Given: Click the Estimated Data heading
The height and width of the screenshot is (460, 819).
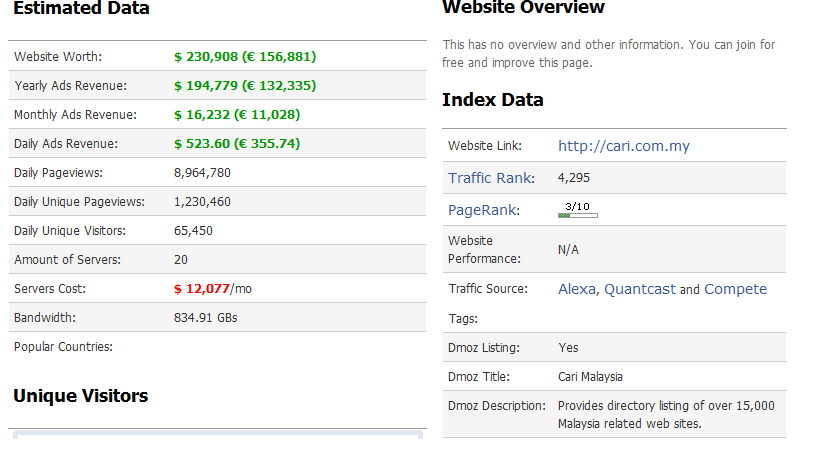Looking at the screenshot, I should click(81, 9).
